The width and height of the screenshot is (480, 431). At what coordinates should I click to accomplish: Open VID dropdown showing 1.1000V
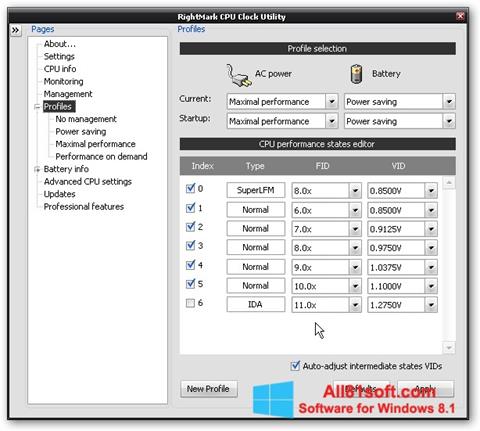(431, 286)
